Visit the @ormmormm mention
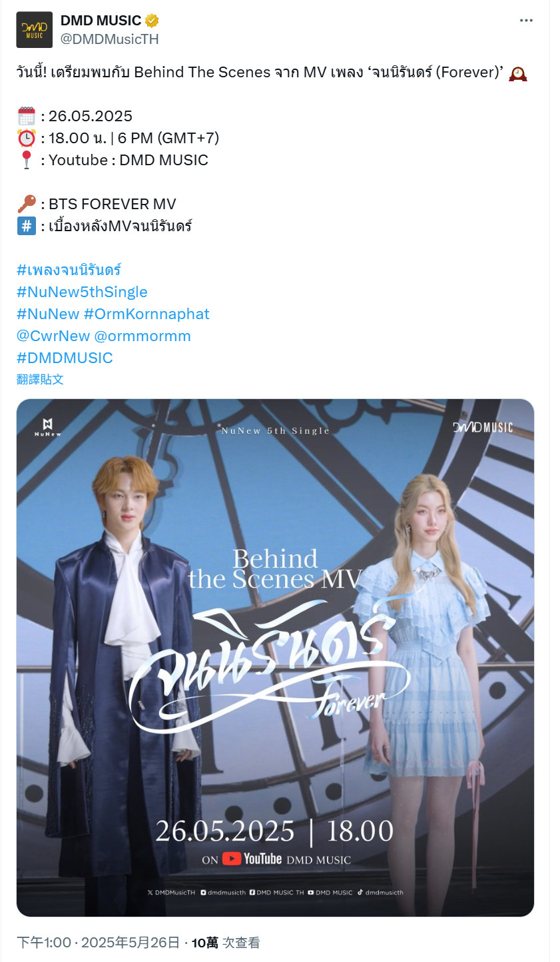Screen dimensions: 560x962 pos(142,336)
